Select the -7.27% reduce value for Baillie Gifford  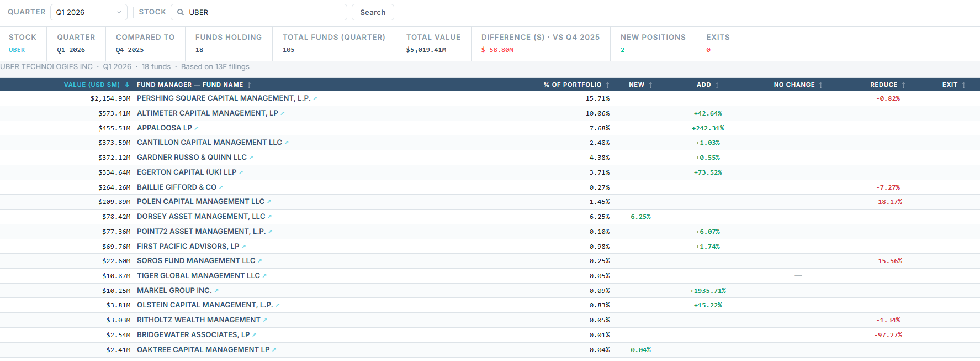tap(888, 187)
